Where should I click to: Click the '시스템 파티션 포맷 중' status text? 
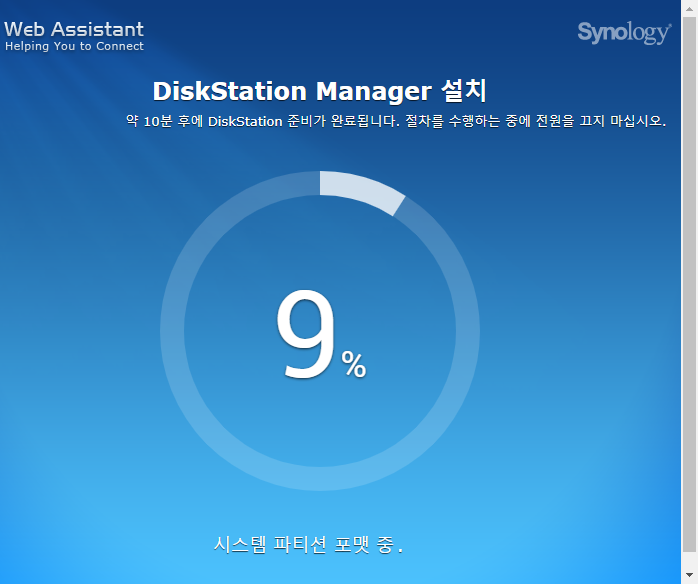point(308,544)
